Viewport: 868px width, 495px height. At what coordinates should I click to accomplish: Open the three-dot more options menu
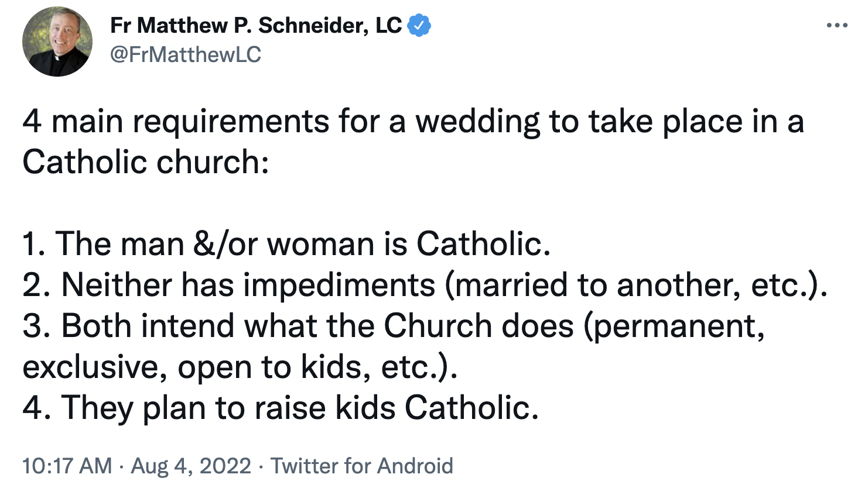tap(837, 25)
